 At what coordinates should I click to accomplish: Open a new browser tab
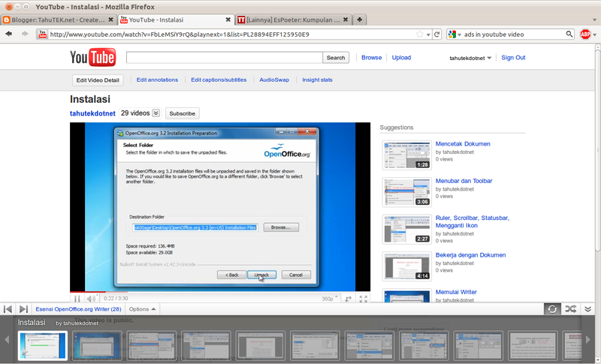(x=361, y=19)
